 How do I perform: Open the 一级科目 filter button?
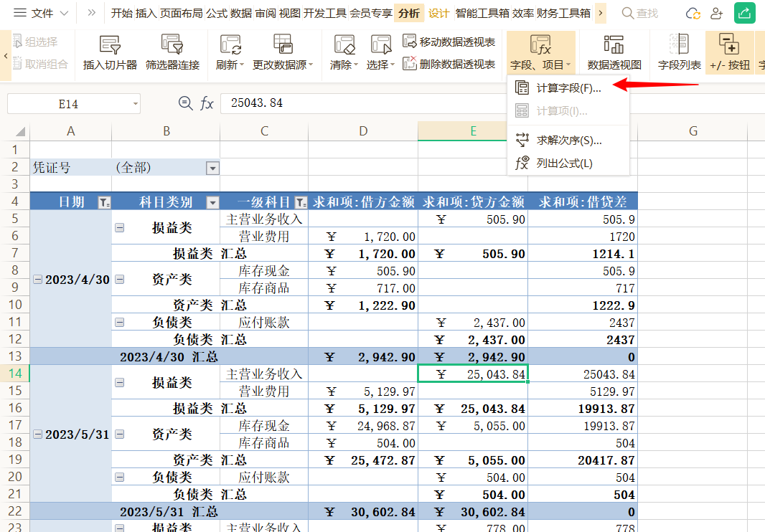coord(301,202)
